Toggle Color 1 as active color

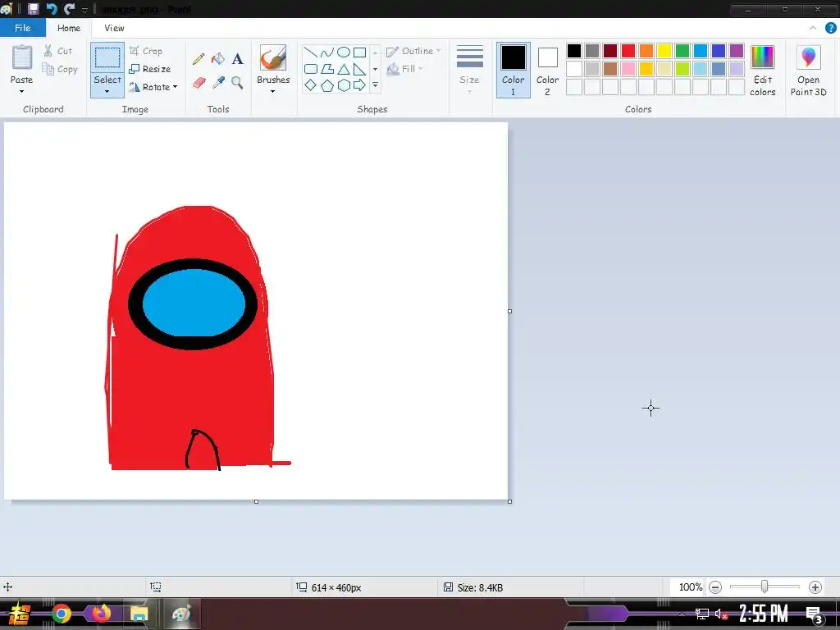[x=514, y=70]
